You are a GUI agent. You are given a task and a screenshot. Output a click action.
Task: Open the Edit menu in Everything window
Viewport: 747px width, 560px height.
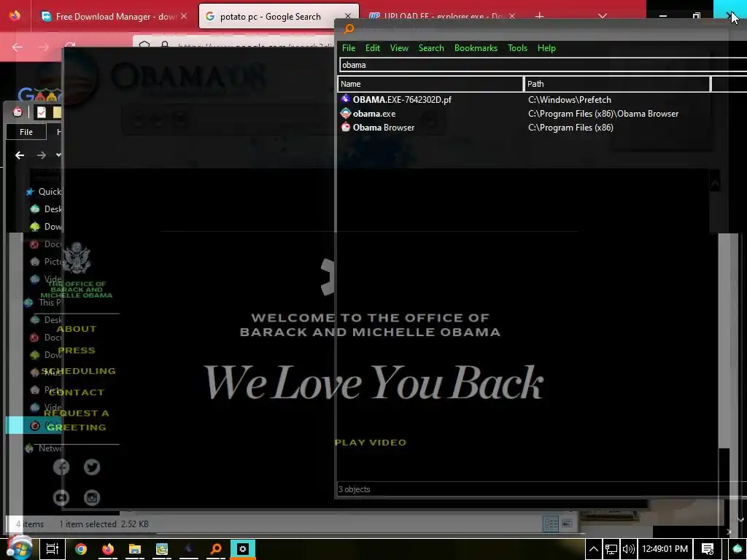[x=372, y=48]
